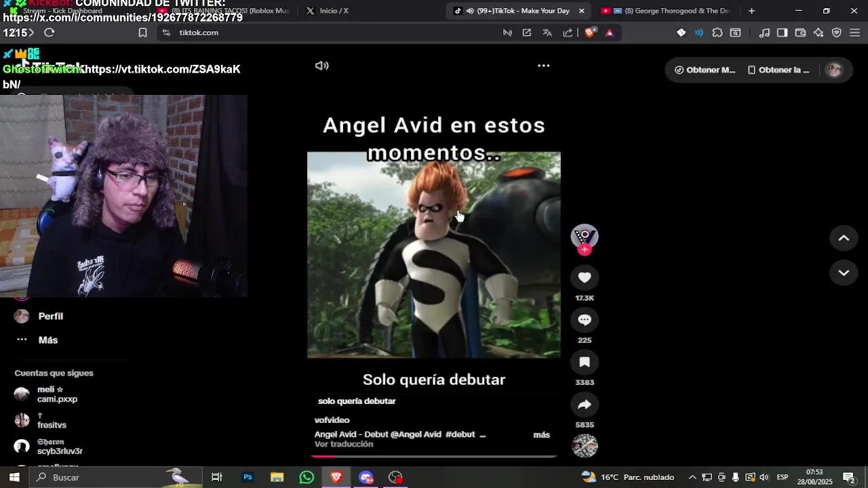The image size is (868, 488).
Task: Save the video with the bookmark icon
Action: [x=585, y=362]
